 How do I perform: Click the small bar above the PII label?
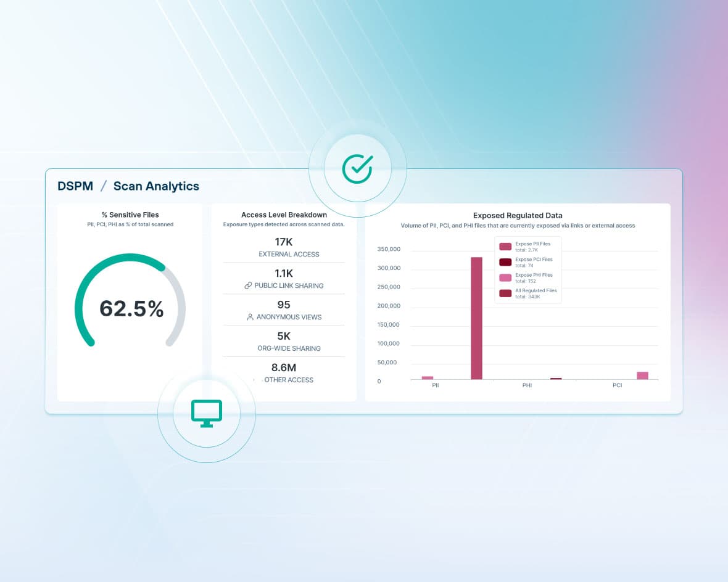pyautogui.click(x=427, y=377)
